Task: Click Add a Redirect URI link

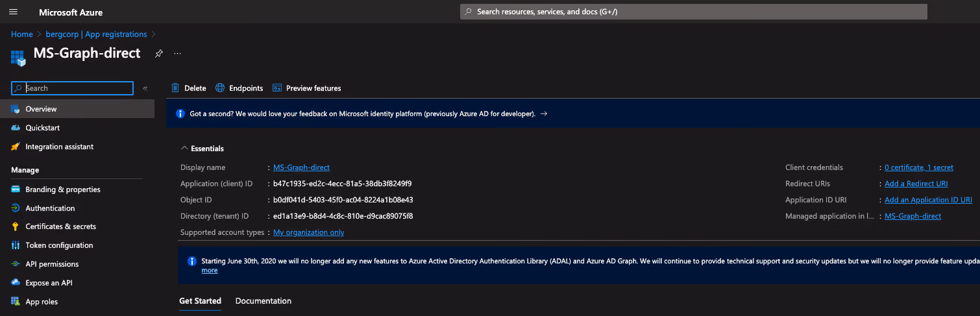Action: click(916, 184)
